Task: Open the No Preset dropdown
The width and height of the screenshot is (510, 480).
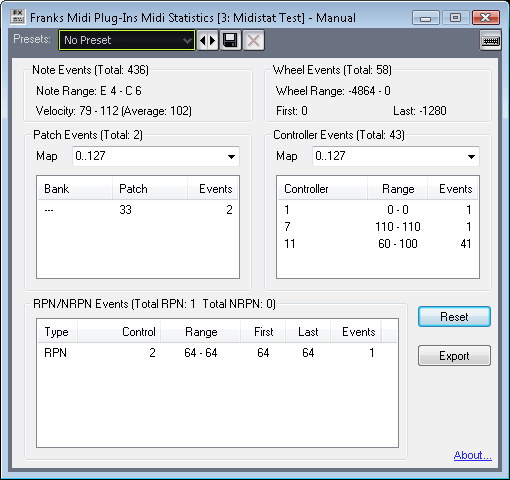Action: tap(127, 40)
